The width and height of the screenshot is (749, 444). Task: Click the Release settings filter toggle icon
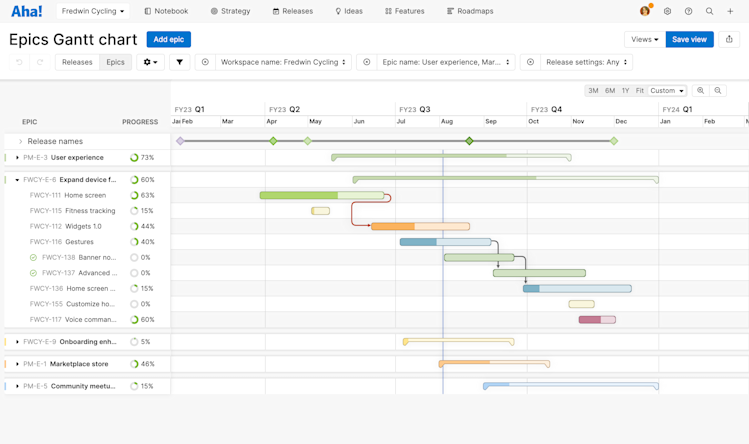click(x=530, y=62)
